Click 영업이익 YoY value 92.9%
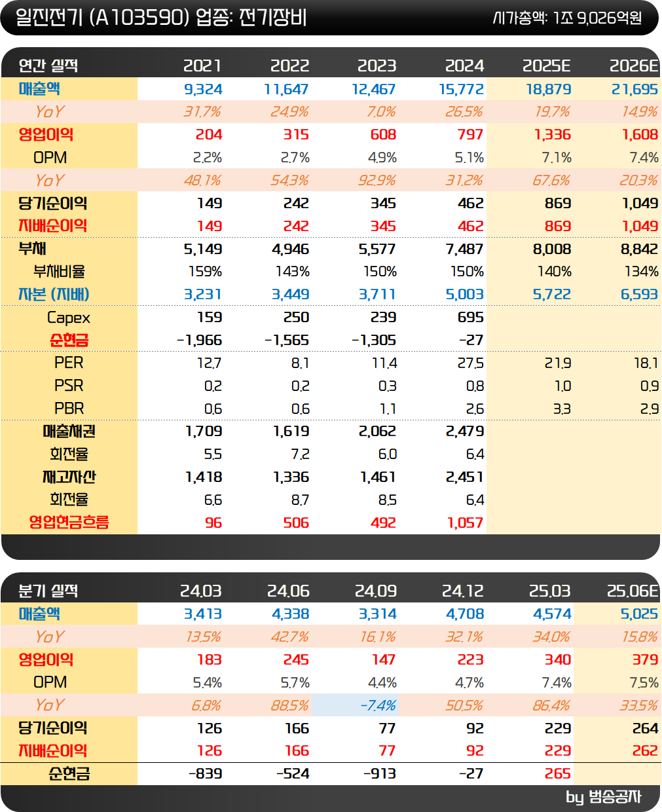Image resolution: width=662 pixels, height=812 pixels. pyautogui.click(x=377, y=180)
